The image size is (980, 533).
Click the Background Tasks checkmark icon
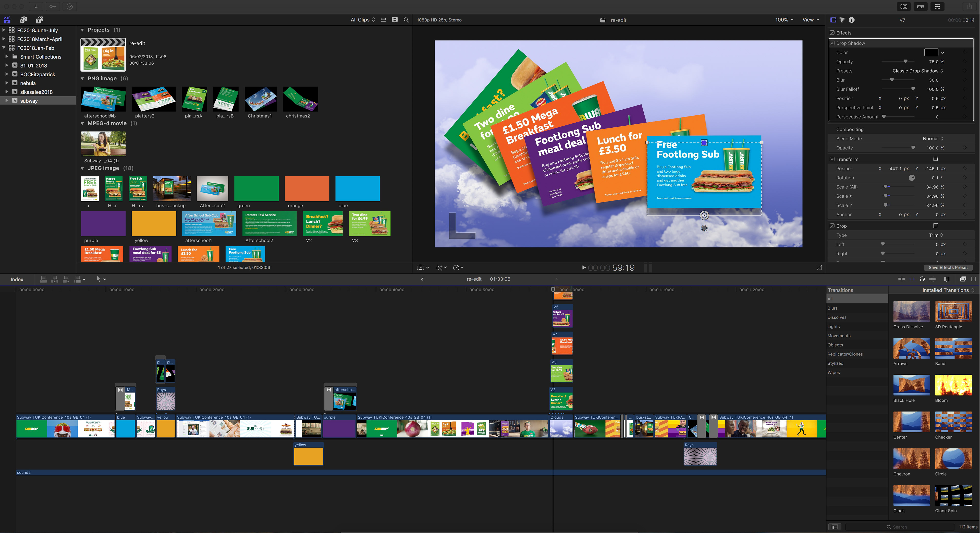[x=70, y=6]
